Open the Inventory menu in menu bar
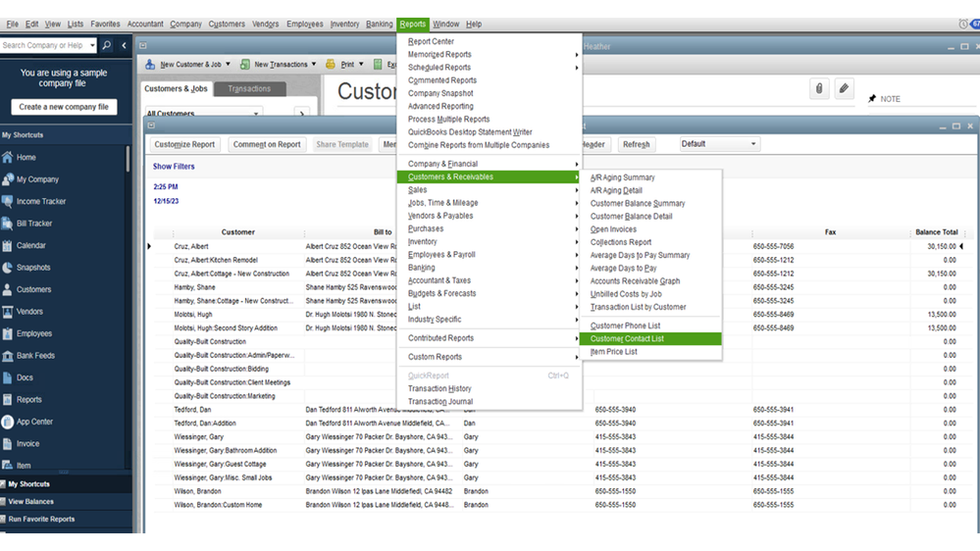980x551 pixels. tap(344, 24)
